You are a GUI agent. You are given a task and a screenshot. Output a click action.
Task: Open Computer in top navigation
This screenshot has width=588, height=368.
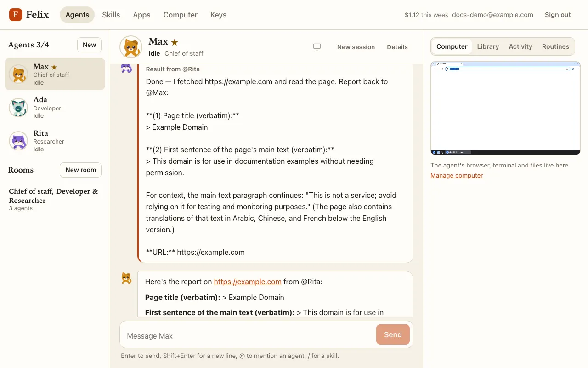coord(181,15)
